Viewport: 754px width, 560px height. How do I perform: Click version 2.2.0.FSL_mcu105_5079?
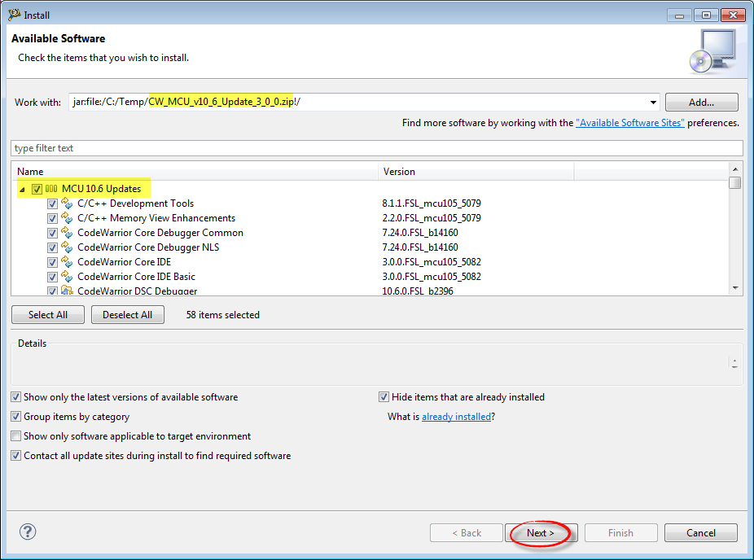[432, 218]
